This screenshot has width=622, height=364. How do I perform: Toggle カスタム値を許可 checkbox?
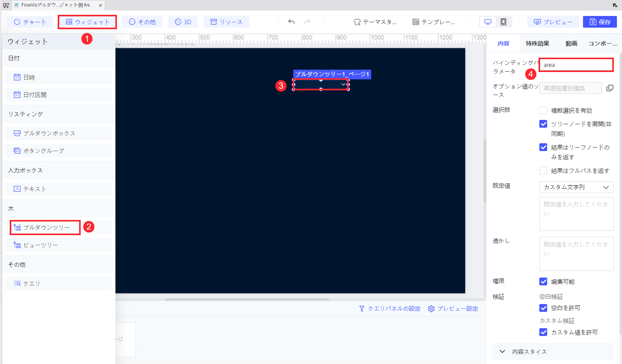coord(543,332)
